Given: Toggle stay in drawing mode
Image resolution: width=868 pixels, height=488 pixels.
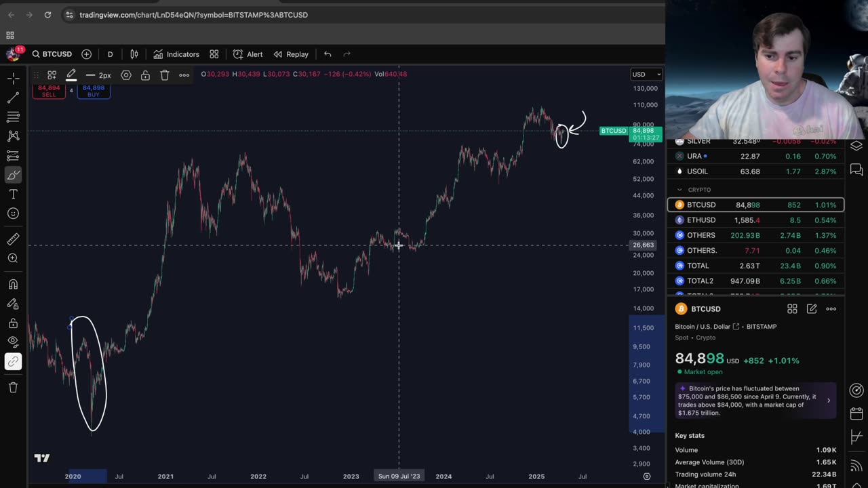Looking at the screenshot, I should (13, 304).
